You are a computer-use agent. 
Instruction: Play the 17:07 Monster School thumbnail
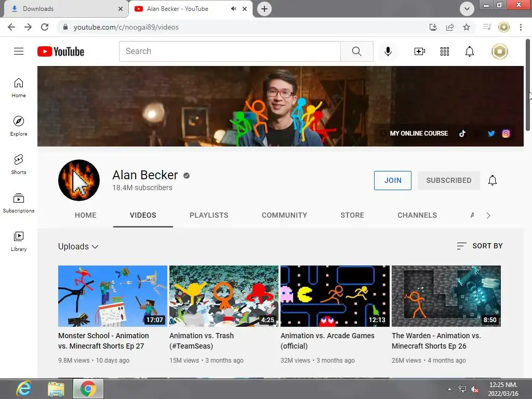pos(113,296)
